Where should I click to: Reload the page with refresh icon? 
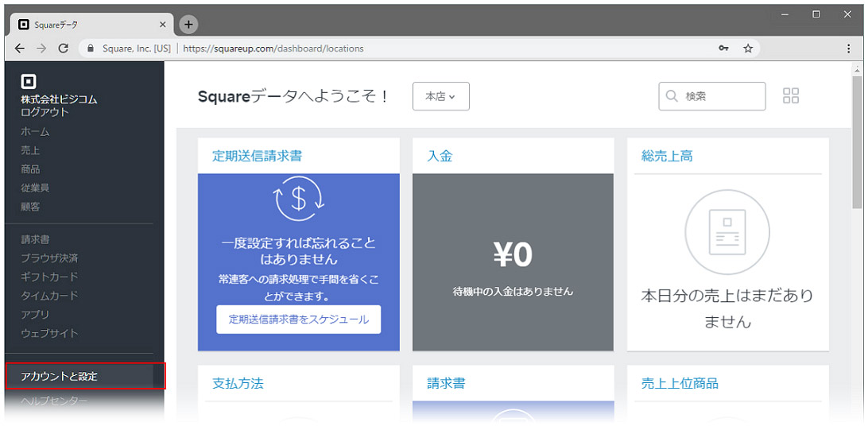[63, 48]
